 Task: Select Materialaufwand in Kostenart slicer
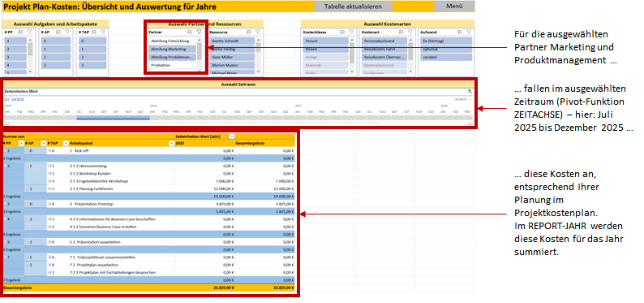[384, 65]
